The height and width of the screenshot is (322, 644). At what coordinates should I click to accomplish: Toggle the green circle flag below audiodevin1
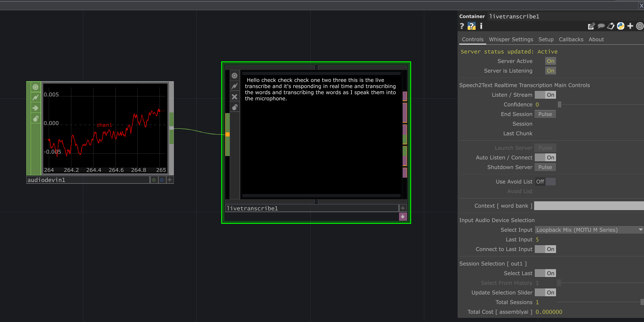154,180
